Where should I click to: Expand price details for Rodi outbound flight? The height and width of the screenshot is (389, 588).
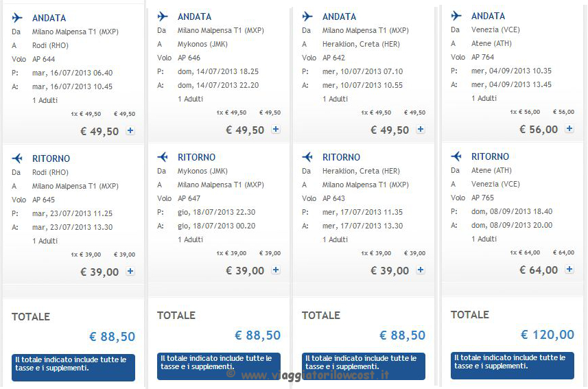click(x=130, y=130)
